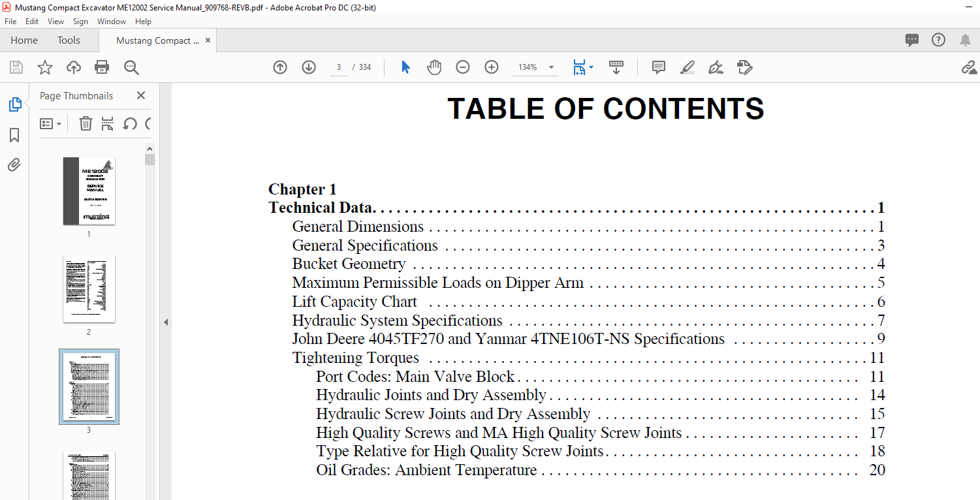Select page 3 thumbnail
This screenshot has height=500, width=980.
(89, 386)
